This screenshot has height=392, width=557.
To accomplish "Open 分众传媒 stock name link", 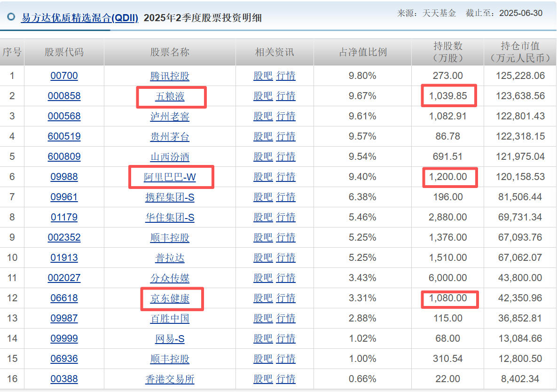I will click(x=170, y=278).
